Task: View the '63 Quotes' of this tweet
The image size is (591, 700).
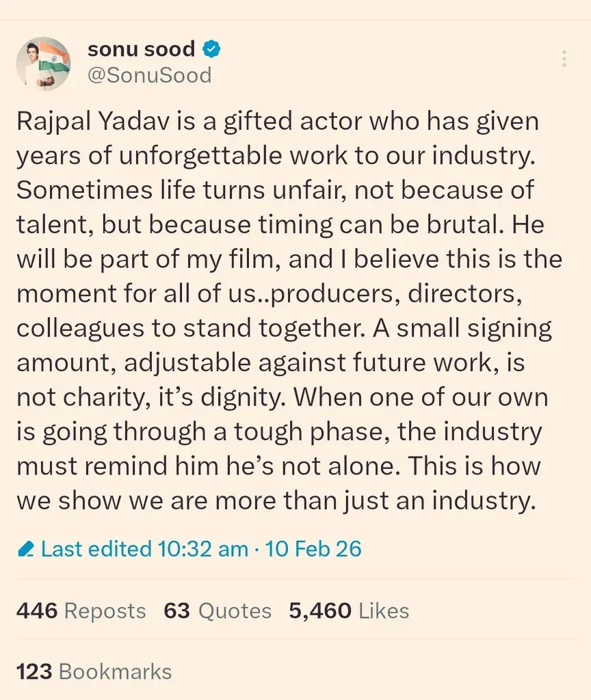Action: [x=220, y=611]
